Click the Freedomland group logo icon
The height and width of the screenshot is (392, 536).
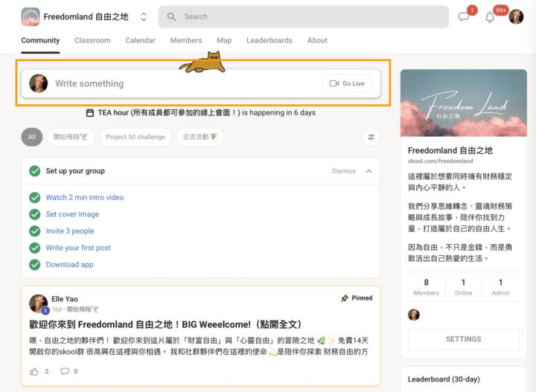click(x=31, y=16)
